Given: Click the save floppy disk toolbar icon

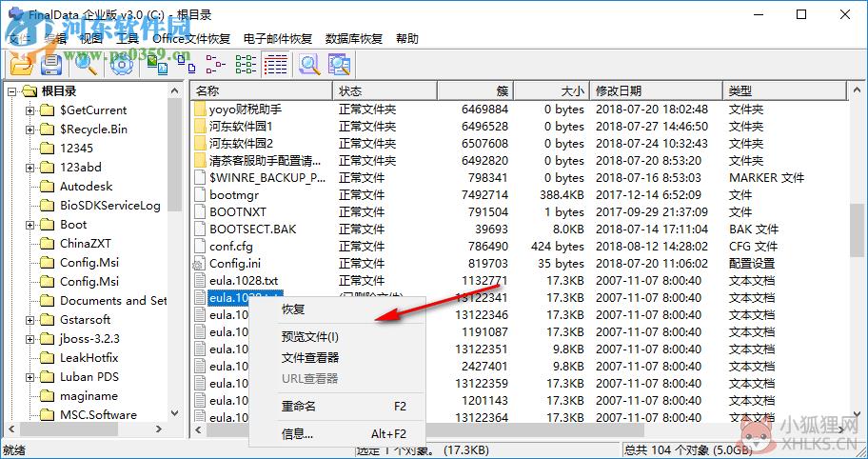Looking at the screenshot, I should (51, 65).
